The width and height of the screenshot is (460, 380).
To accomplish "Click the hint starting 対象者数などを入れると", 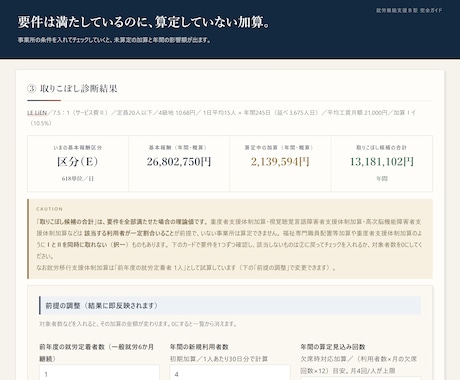I will (x=138, y=324).
